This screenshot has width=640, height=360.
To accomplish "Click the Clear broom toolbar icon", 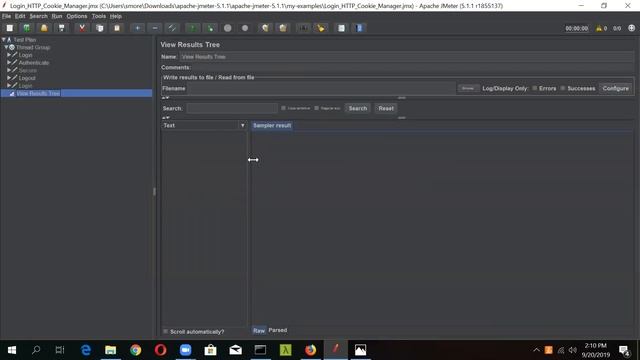I will 265,28.
